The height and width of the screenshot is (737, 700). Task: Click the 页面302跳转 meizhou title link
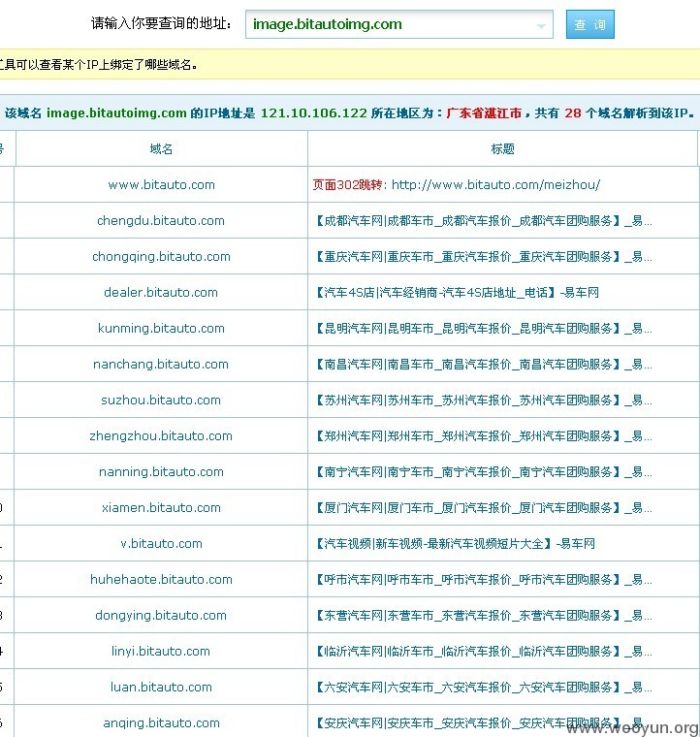pos(457,184)
